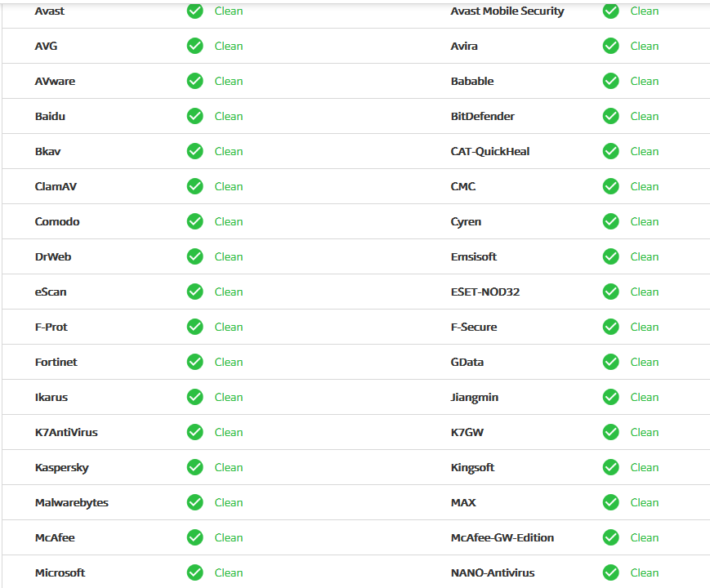Click the green check icon for Microsoft
Viewport: 710px width, 588px height.
click(x=194, y=572)
